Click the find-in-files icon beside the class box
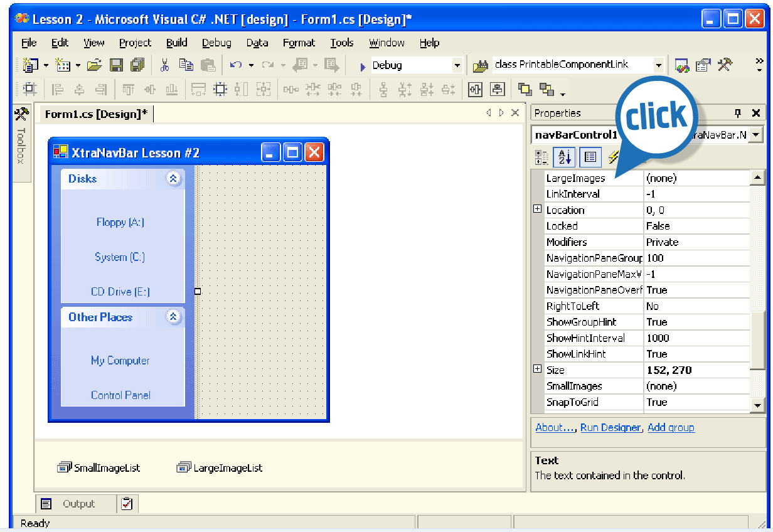Screen dimensions: 773x532 pyautogui.click(x=480, y=65)
